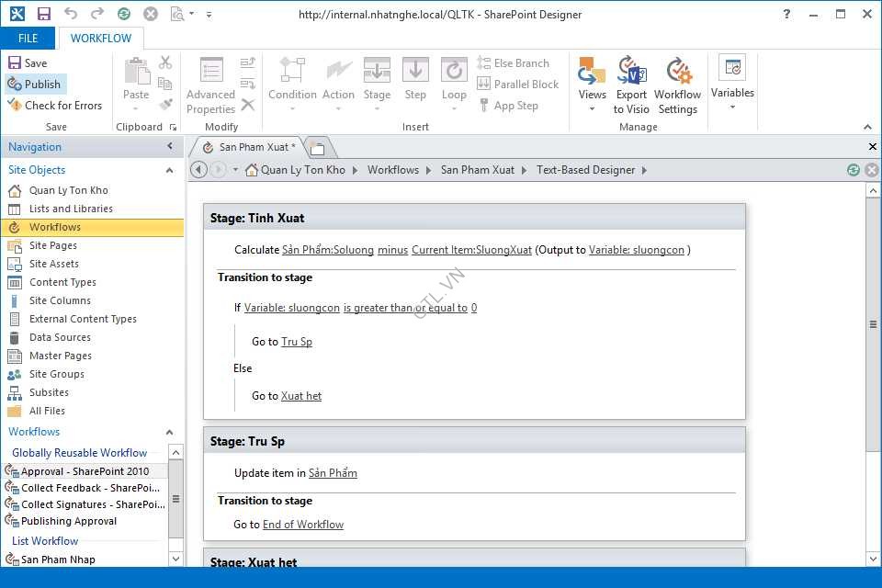This screenshot has width=882, height=588.
Task: Collapse the Navigation pane
Action: pyautogui.click(x=170, y=147)
